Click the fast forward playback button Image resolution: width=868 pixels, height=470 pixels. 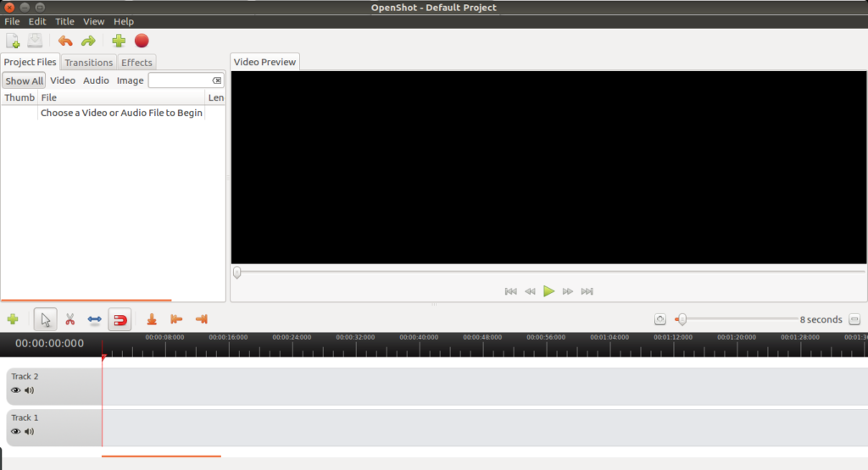click(567, 291)
